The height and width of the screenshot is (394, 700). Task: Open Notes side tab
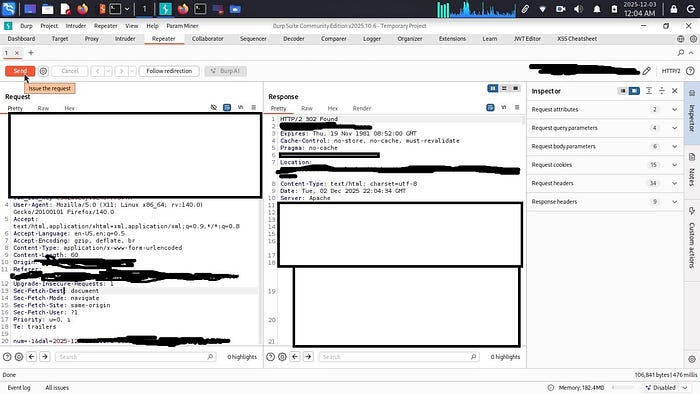(692, 172)
